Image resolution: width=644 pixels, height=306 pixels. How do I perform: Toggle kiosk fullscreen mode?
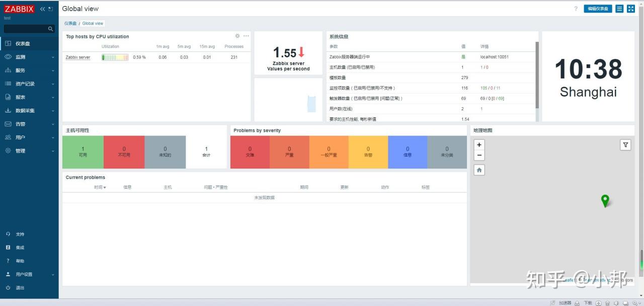tap(631, 9)
